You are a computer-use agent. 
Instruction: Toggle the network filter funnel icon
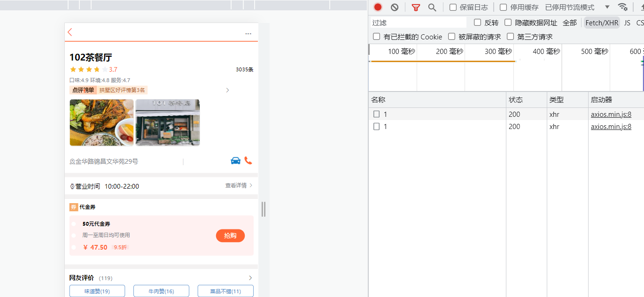(x=416, y=7)
